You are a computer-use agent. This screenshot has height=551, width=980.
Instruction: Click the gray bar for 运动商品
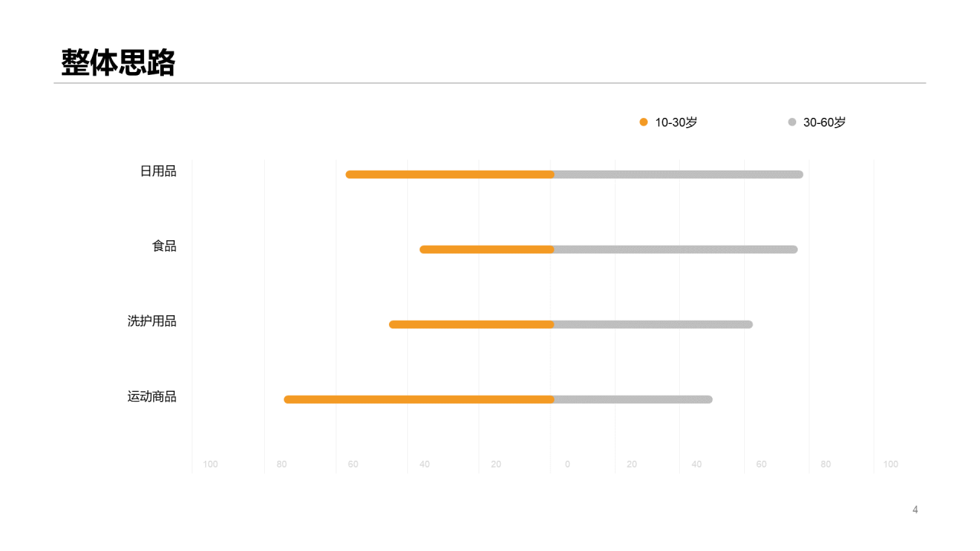coord(633,399)
